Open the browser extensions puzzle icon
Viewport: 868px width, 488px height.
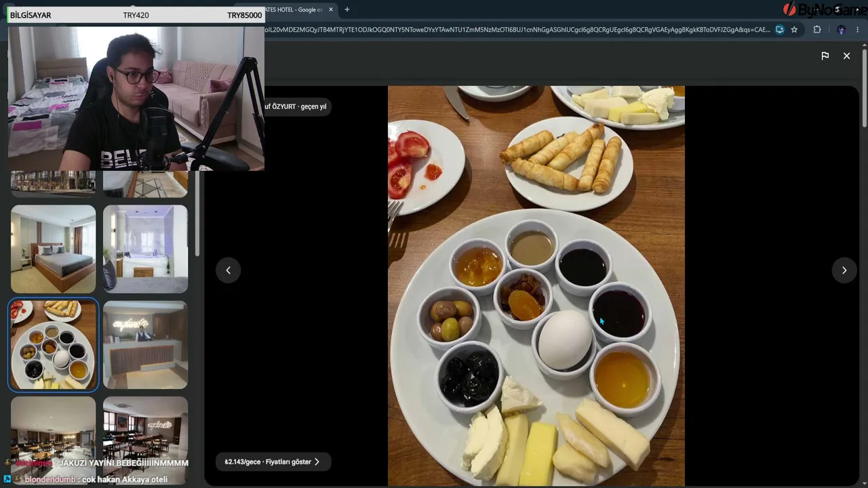[817, 30]
